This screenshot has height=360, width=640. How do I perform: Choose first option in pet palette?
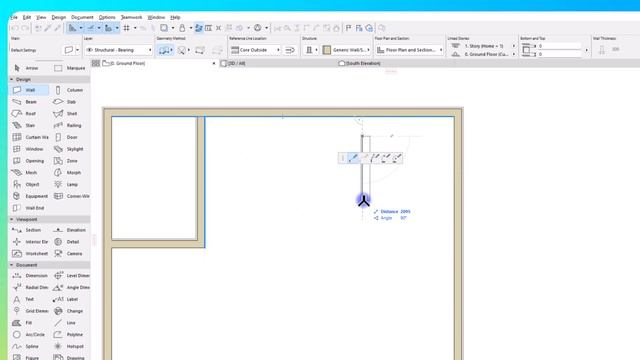(353, 158)
